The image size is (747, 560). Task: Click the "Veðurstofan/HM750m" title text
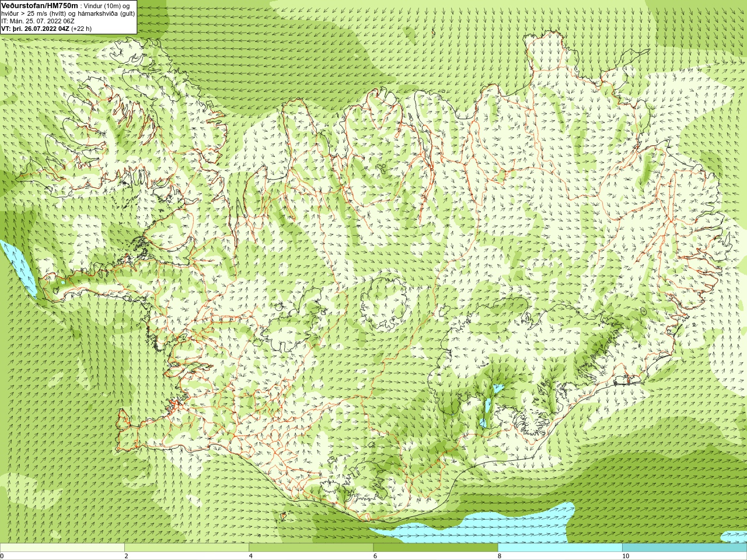[40, 5]
